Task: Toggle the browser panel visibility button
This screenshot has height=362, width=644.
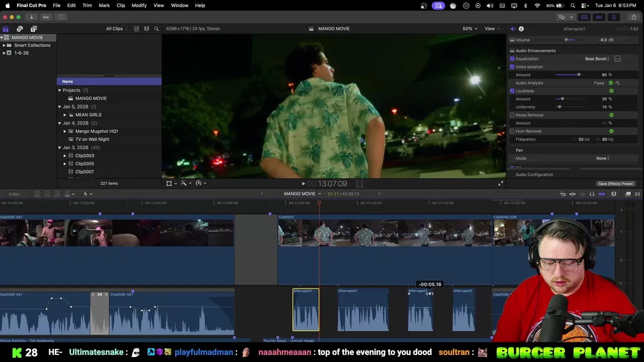Action: (x=584, y=17)
